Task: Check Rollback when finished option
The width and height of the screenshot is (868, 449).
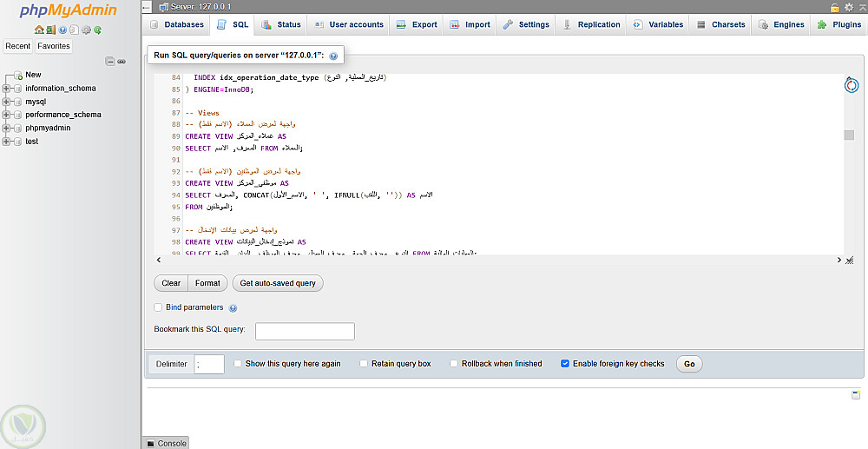Action: tap(454, 364)
